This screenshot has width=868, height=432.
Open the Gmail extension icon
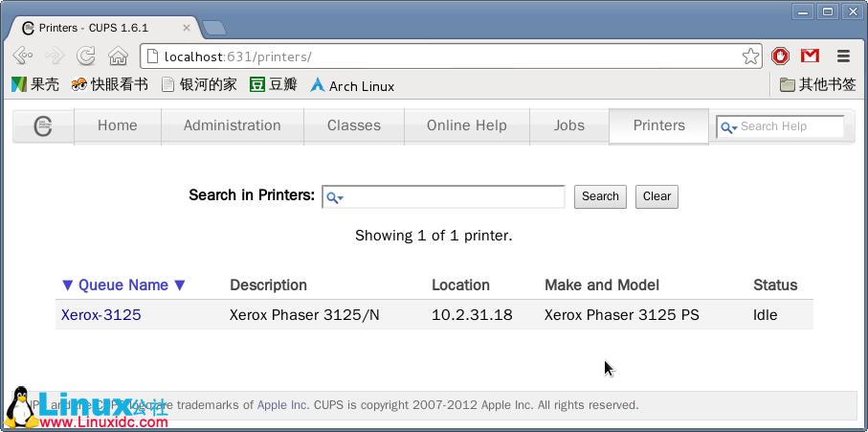click(x=811, y=56)
